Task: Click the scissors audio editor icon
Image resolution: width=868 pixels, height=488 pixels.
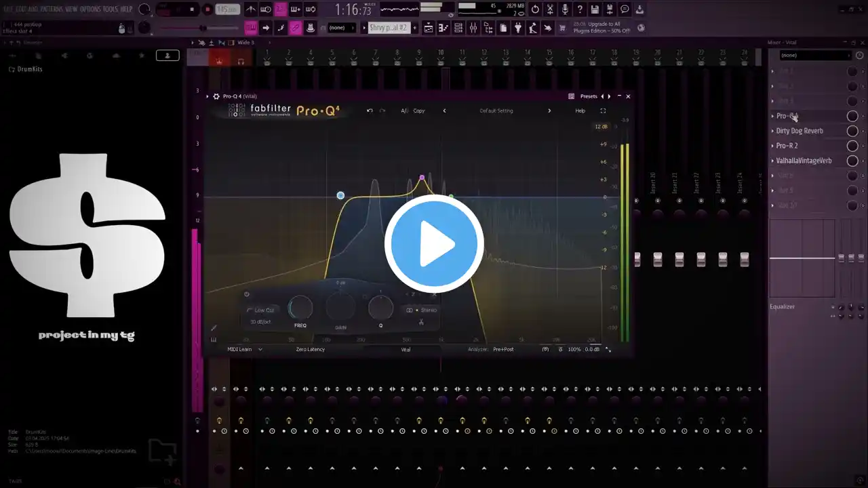Action: tap(550, 9)
